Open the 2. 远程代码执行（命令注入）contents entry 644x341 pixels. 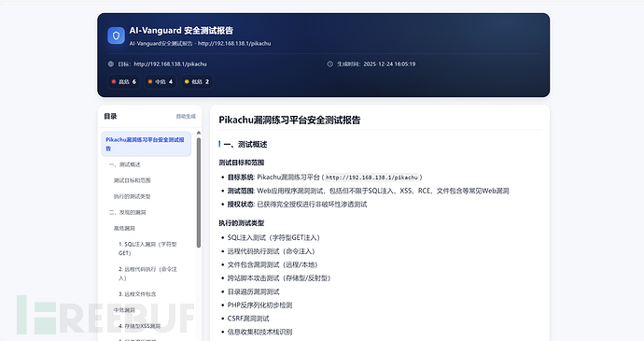(147, 274)
